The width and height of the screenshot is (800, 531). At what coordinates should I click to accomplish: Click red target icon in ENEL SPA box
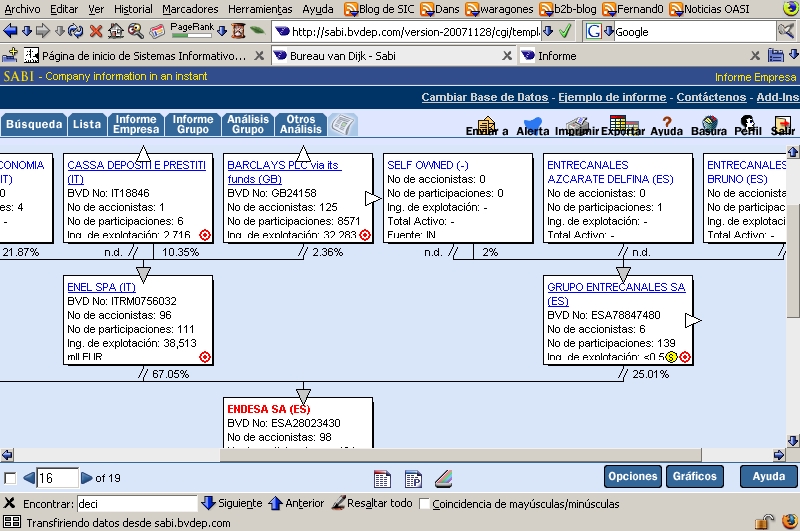pyautogui.click(x=205, y=357)
